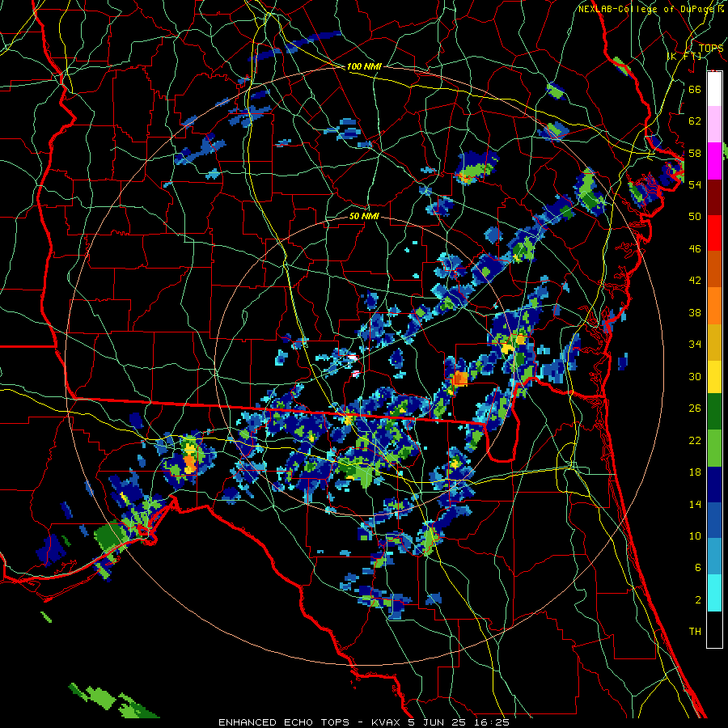Image resolution: width=728 pixels, height=728 pixels.
Task: Click the legend label 54
Action: click(695, 184)
